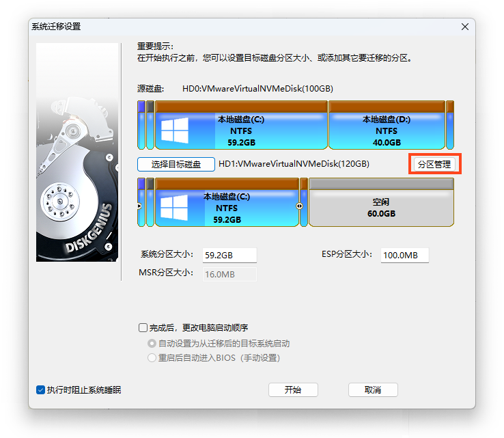
Task: Enable 完成后，更改电脑启动顺序 checkbox
Action: (x=143, y=328)
